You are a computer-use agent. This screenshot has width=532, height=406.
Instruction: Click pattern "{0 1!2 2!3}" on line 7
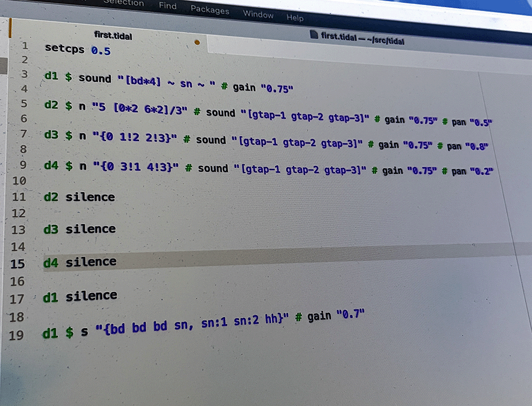pos(135,137)
